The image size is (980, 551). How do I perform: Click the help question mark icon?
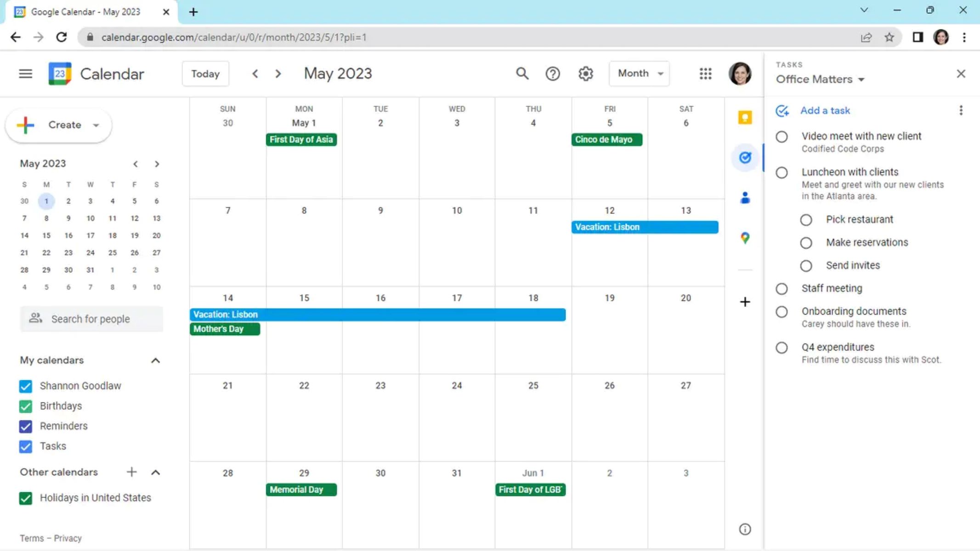pos(553,73)
